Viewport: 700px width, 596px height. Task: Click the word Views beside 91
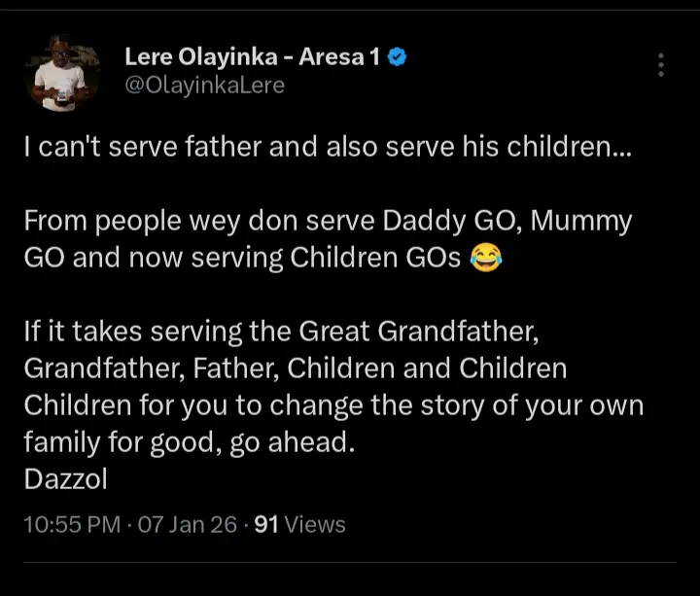click(316, 525)
